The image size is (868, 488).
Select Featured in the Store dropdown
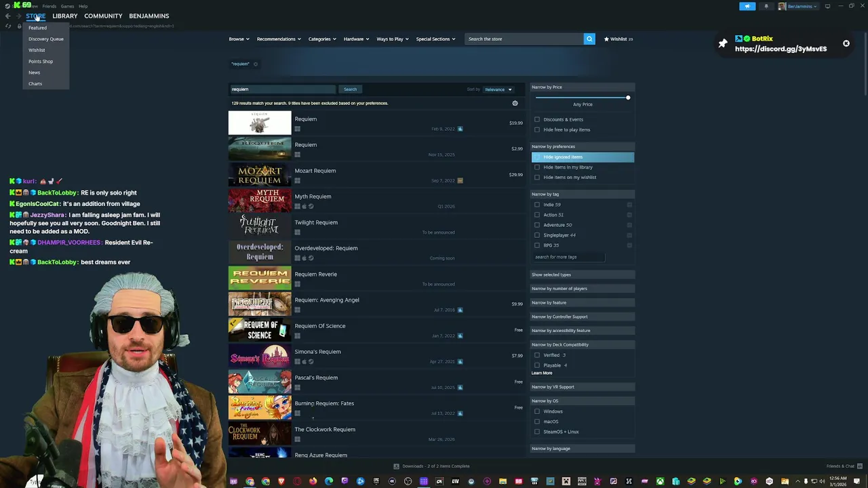(x=37, y=28)
